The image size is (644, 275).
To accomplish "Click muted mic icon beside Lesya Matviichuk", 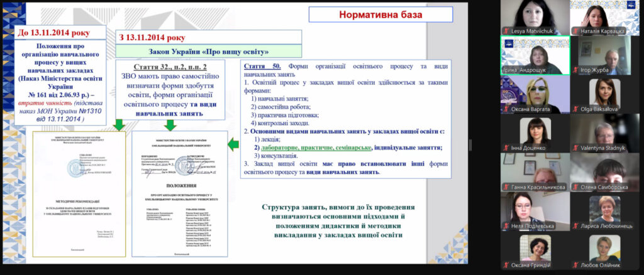I will pyautogui.click(x=506, y=30).
